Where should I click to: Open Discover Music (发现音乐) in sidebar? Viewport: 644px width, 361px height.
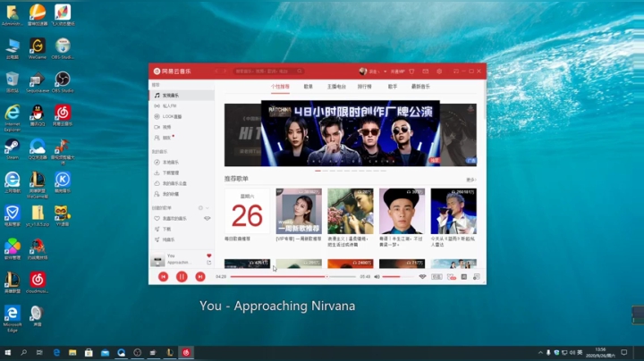(182, 96)
